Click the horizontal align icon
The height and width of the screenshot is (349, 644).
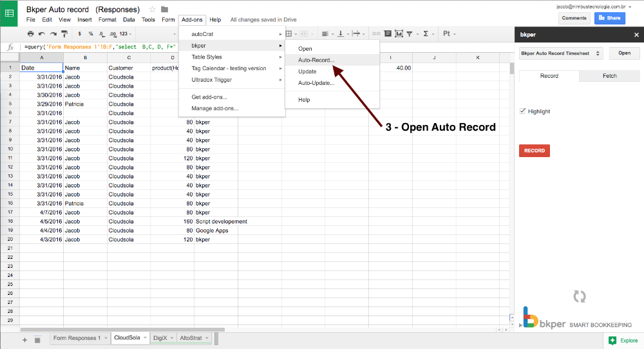point(325,33)
